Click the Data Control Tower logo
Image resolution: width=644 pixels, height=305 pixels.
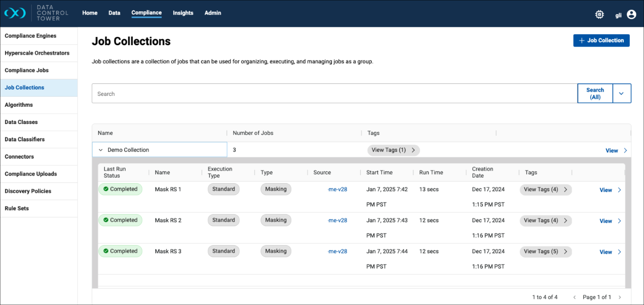[15, 13]
